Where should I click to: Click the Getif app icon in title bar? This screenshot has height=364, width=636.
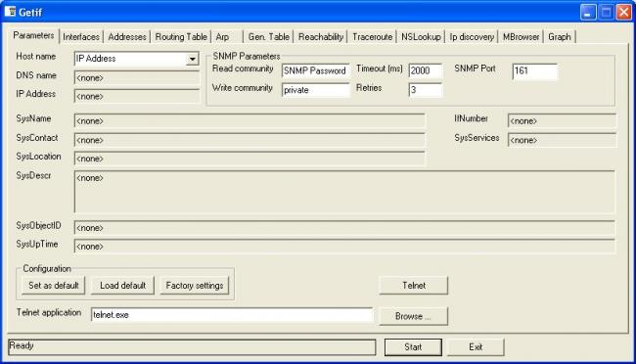coord(10,12)
